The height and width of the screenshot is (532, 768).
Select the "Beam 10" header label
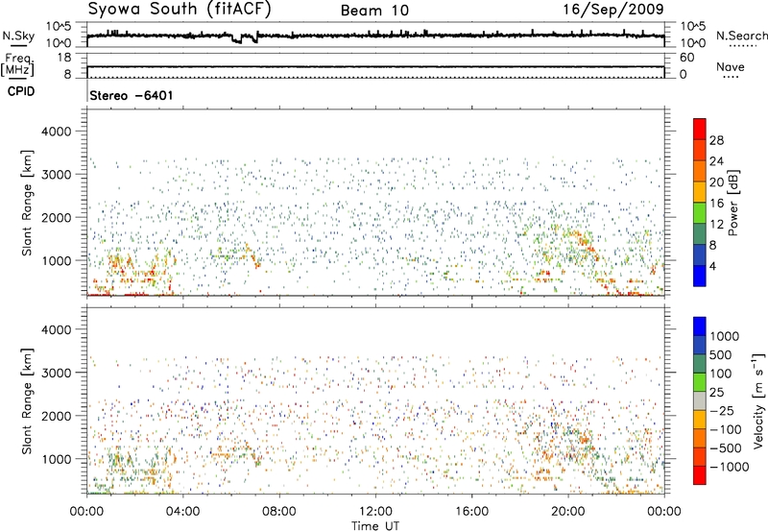[374, 11]
